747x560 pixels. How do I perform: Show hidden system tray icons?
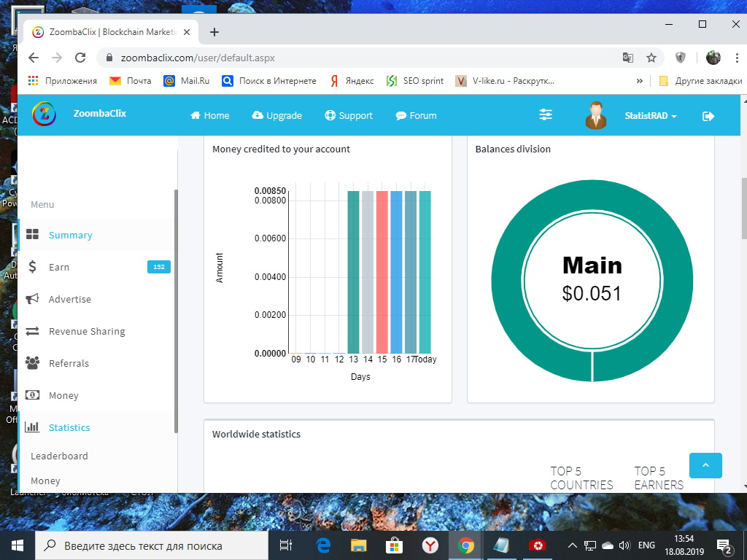573,545
